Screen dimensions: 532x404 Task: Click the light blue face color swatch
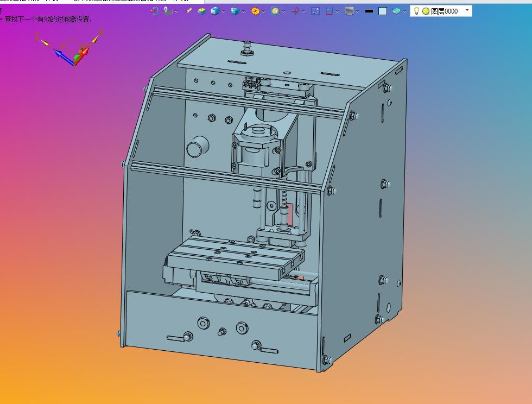coord(383,11)
